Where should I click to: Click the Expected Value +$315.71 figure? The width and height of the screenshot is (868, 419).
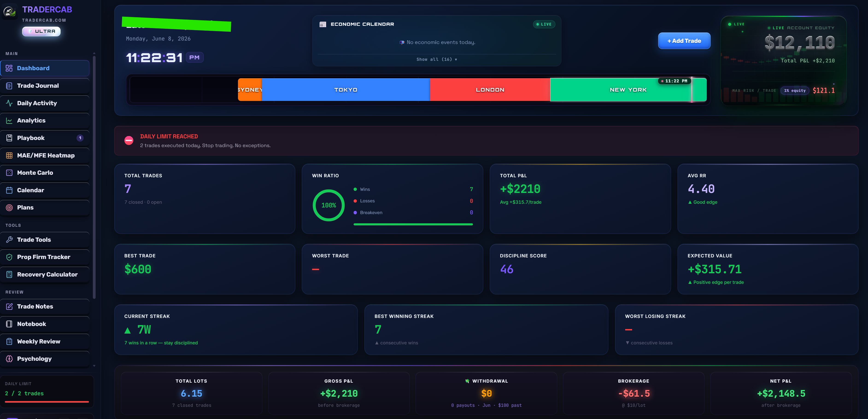coord(714,269)
